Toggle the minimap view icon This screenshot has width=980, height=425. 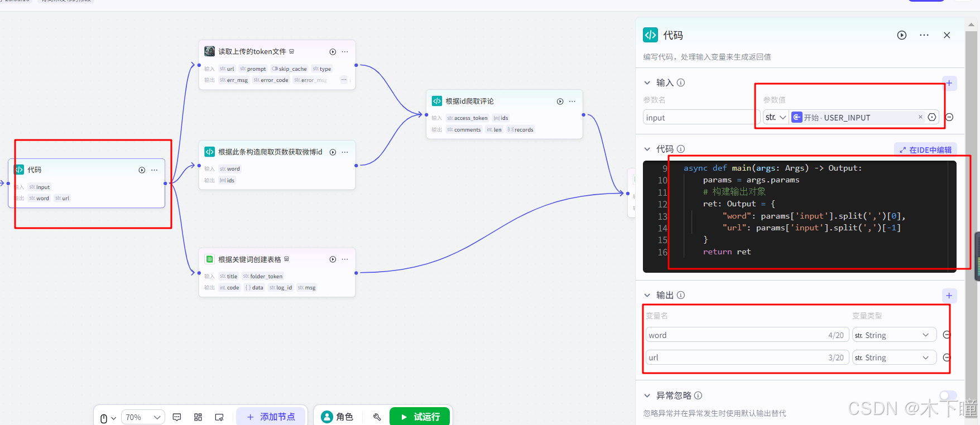219,417
